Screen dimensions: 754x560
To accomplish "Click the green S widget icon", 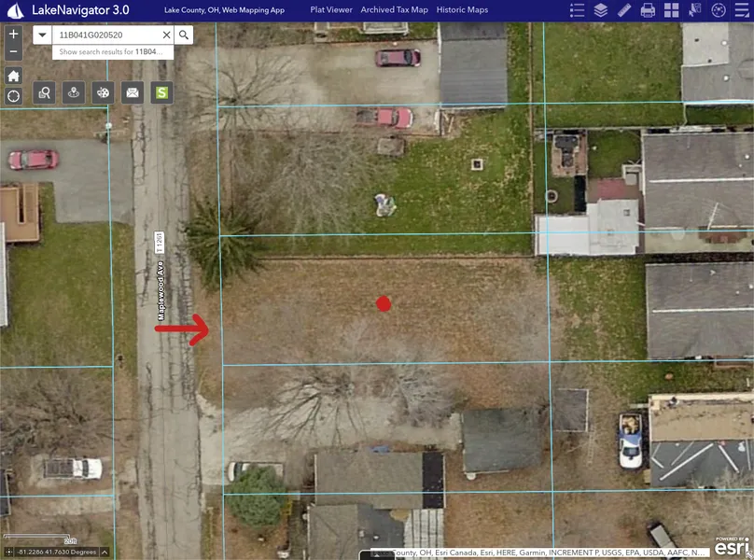I will click(x=162, y=92).
